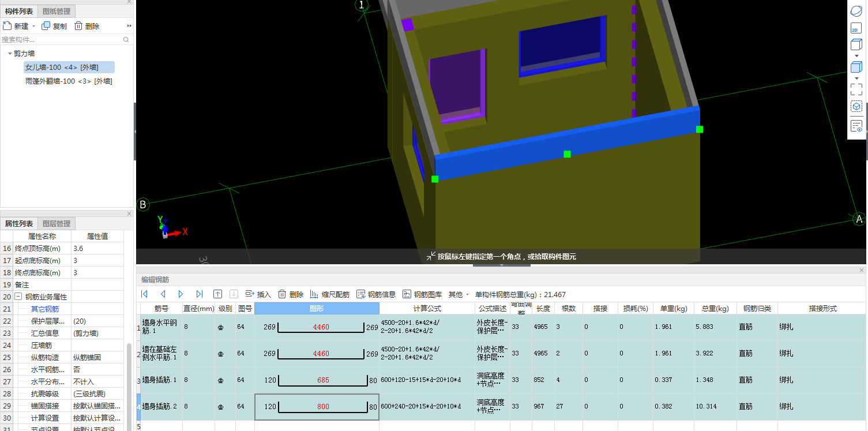
Task: Click the overflow arrows in component toolbar
Action: [129, 26]
